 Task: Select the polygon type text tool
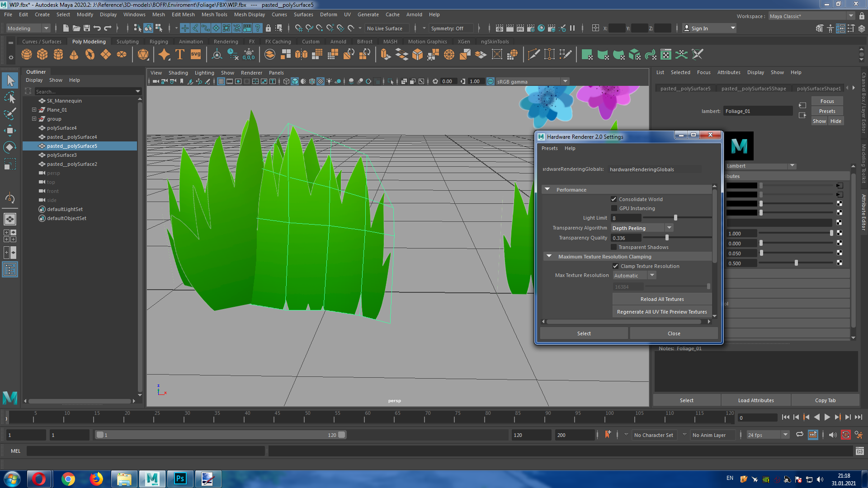tap(179, 55)
